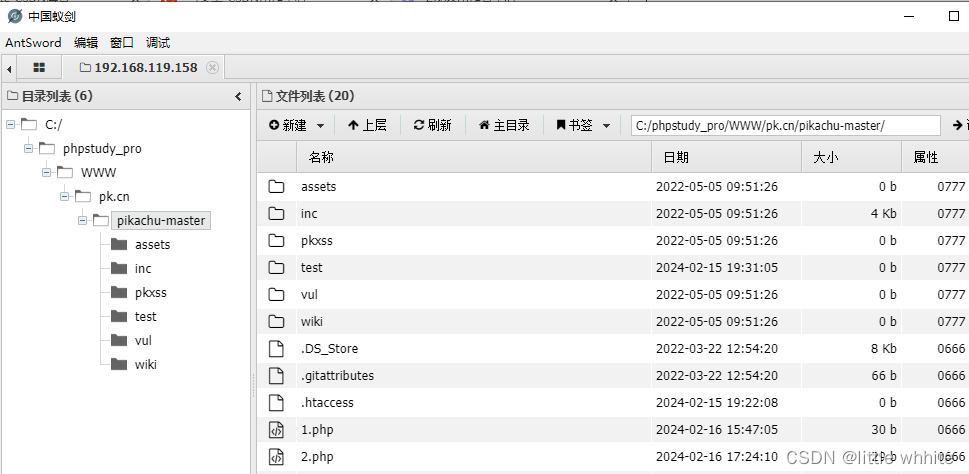Click the AntSword app icon in title bar
This screenshot has height=474, width=969.
click(x=15, y=16)
